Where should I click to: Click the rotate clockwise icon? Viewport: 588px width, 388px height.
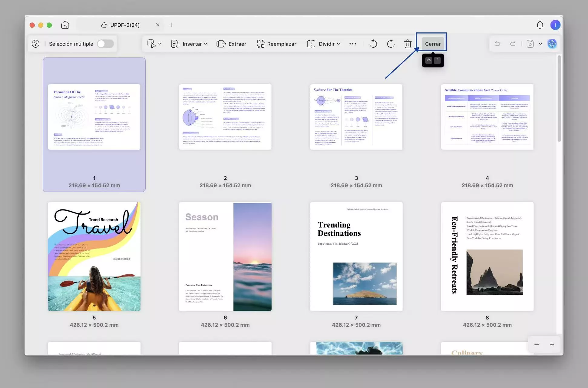(391, 44)
